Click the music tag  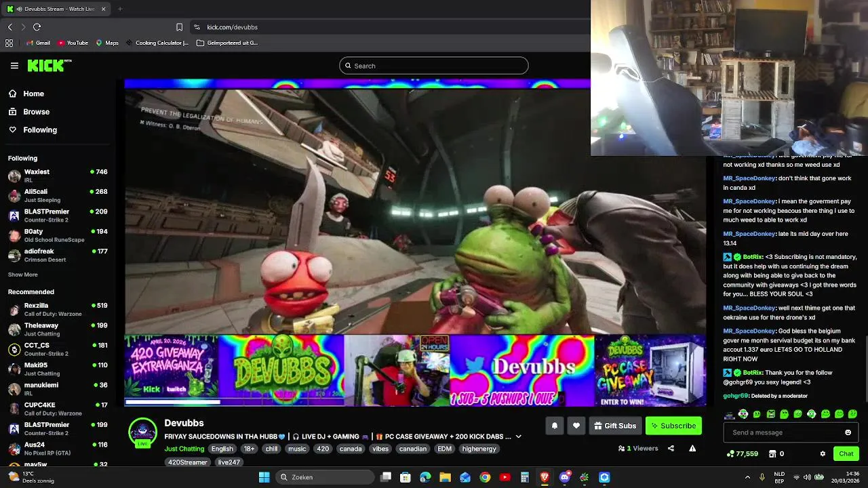pyautogui.click(x=297, y=449)
